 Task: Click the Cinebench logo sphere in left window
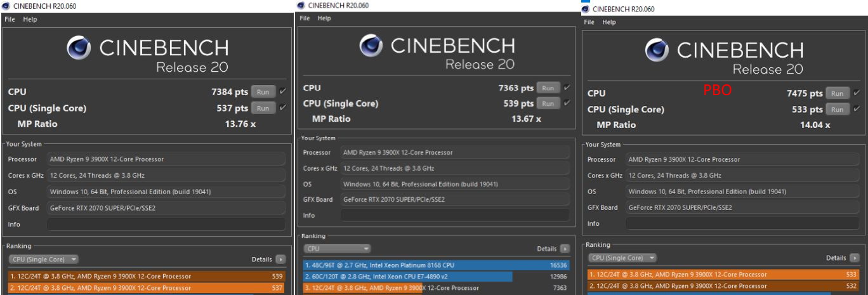[79, 48]
